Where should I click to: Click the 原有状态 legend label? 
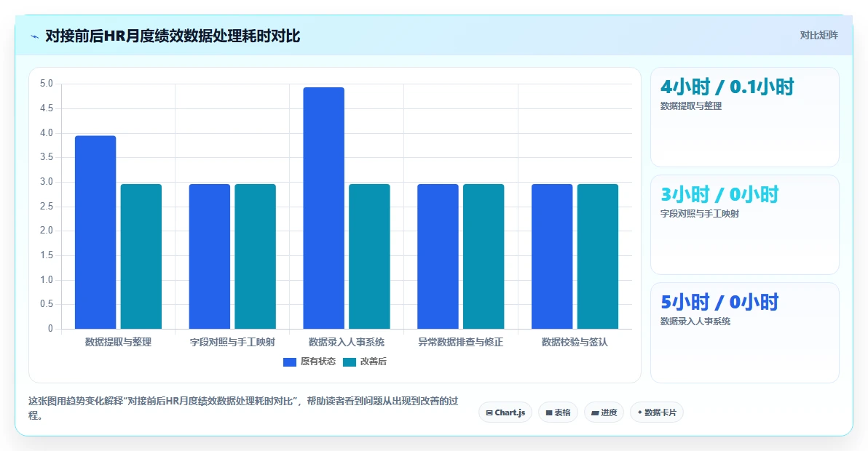(318, 362)
